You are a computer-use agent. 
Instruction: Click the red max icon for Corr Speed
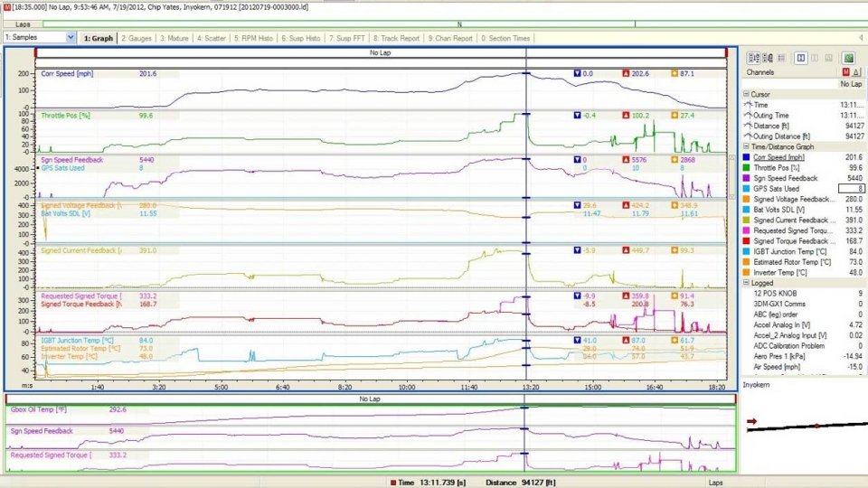[x=626, y=73]
